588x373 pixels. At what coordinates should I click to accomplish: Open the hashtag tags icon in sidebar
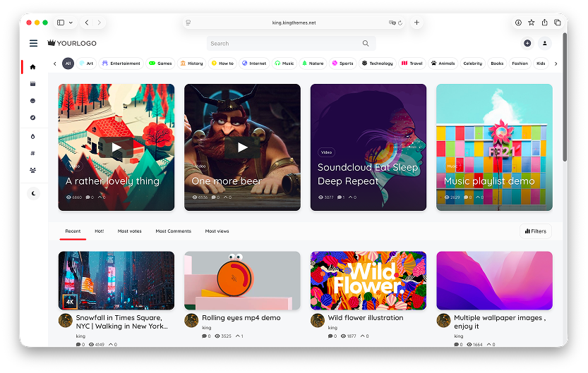33,153
